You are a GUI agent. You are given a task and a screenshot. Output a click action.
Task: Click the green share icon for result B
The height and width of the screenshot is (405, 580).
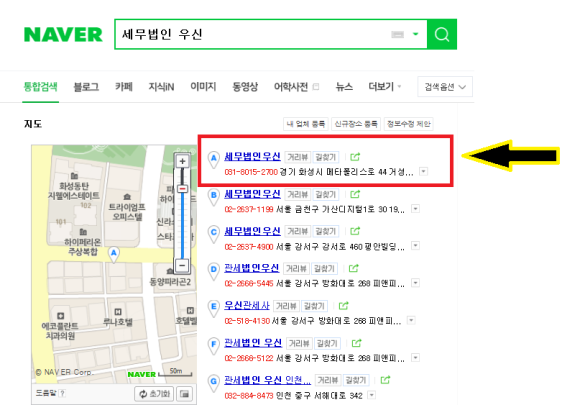tap(355, 194)
